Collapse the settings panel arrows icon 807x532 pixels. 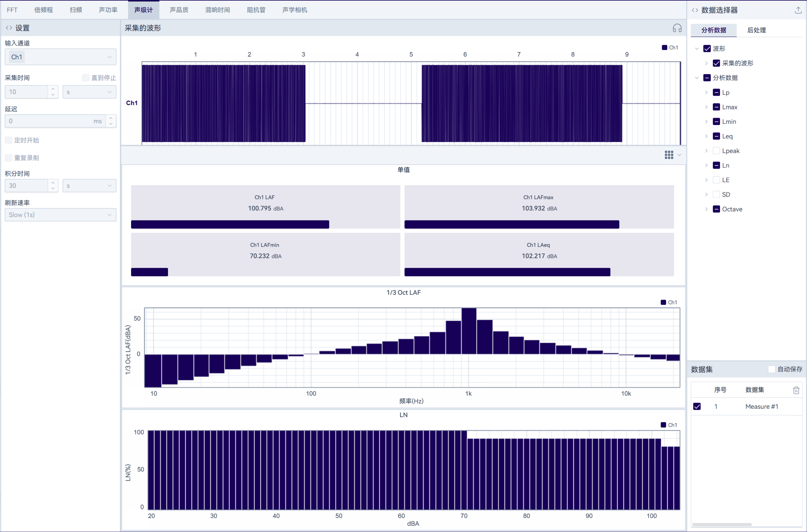(x=9, y=28)
